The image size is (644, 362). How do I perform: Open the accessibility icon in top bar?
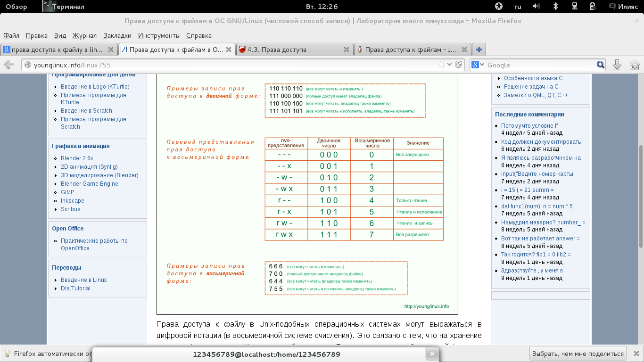(x=499, y=7)
